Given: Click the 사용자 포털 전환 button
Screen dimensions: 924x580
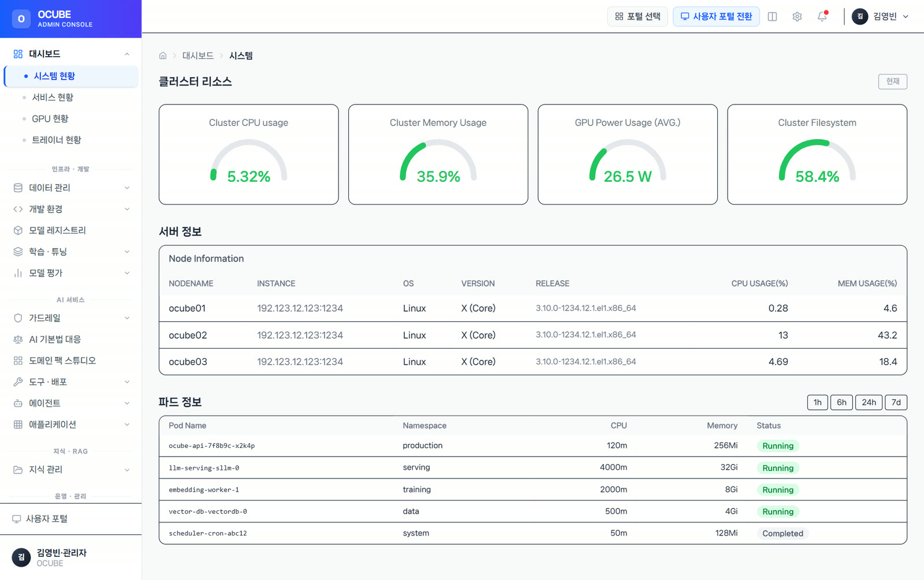Looking at the screenshot, I should pyautogui.click(x=716, y=16).
